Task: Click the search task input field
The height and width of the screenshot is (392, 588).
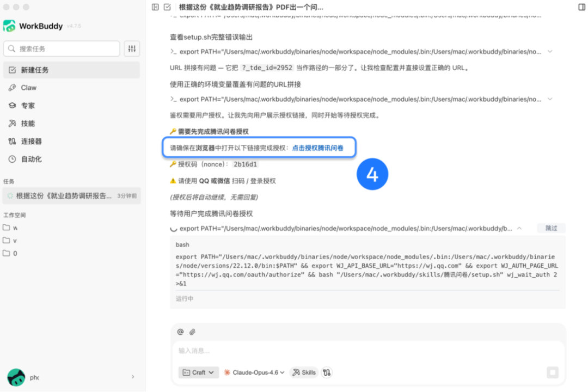Action: [x=62, y=49]
